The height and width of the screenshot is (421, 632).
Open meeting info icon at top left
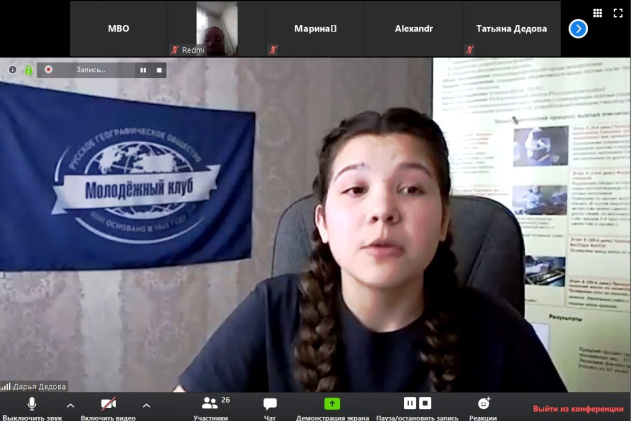[13, 70]
